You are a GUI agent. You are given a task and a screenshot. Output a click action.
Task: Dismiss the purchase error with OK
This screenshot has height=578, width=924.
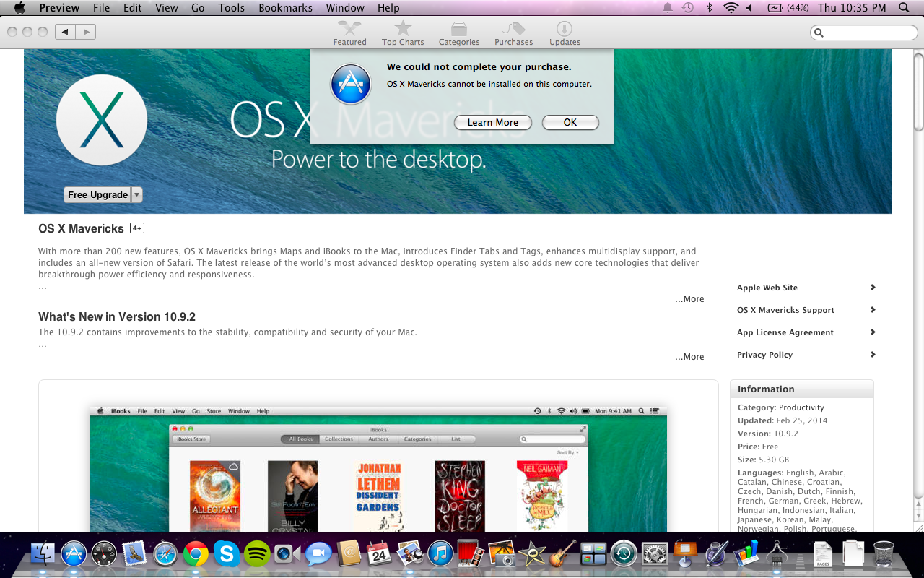point(570,123)
